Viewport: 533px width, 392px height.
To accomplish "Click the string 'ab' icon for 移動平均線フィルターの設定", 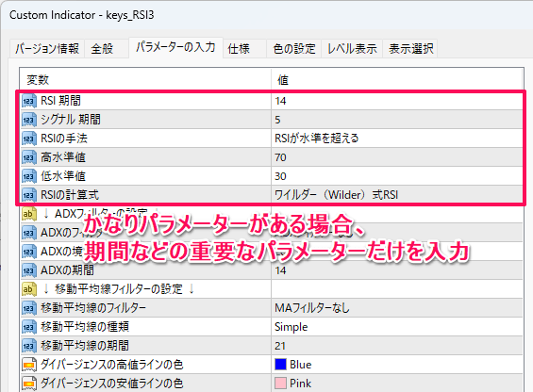I will (29, 289).
